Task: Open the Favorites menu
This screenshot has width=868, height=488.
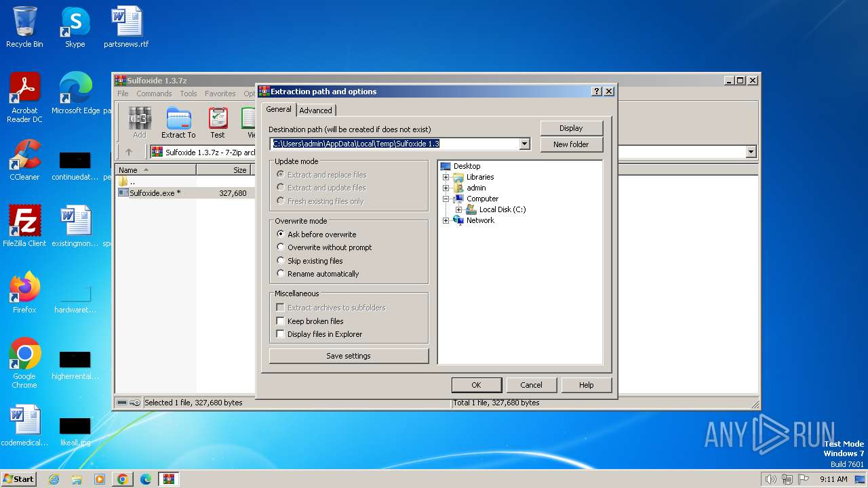Action: [x=220, y=94]
